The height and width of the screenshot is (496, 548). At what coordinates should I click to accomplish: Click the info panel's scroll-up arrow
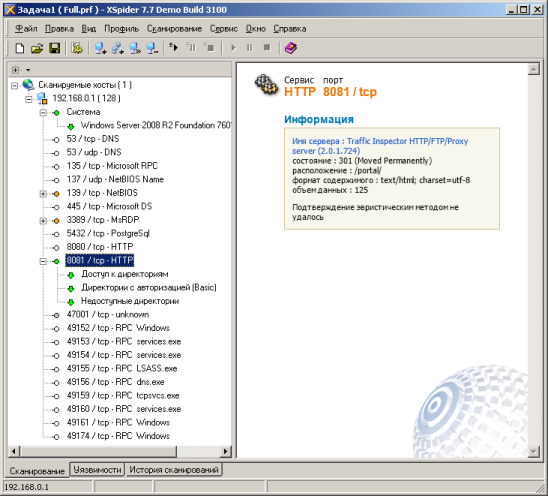(x=533, y=69)
